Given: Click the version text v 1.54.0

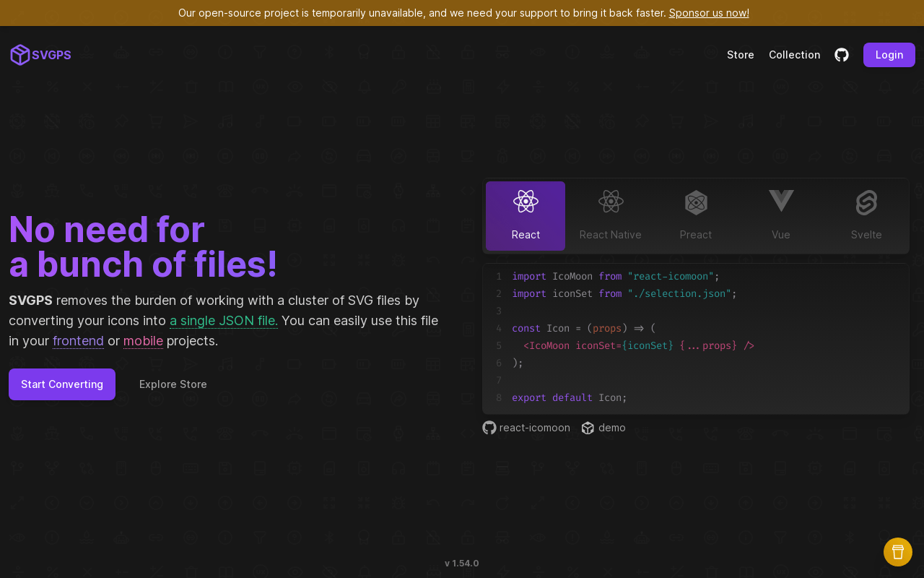Looking at the screenshot, I should coord(462,564).
